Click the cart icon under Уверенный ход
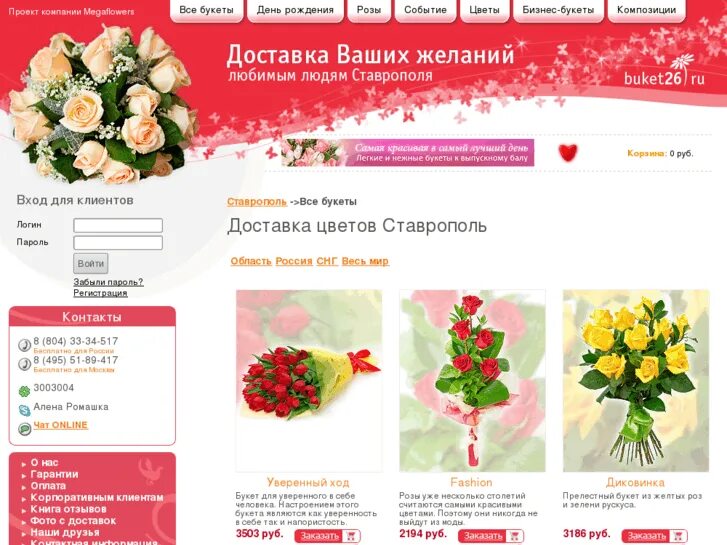727x545 pixels. [351, 536]
